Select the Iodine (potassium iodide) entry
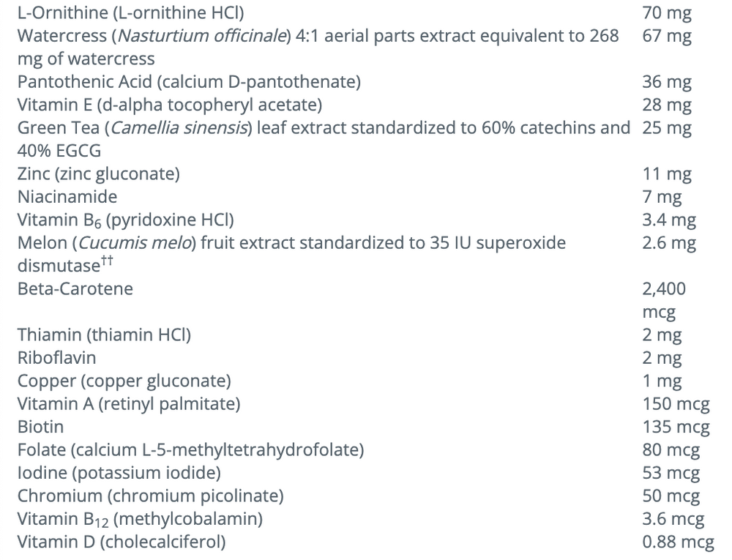 click(x=119, y=472)
